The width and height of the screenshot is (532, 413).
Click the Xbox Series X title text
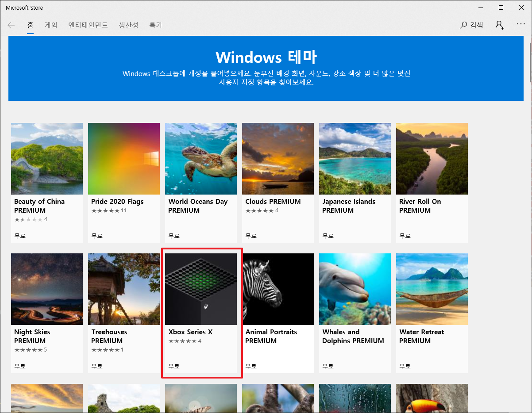click(190, 332)
